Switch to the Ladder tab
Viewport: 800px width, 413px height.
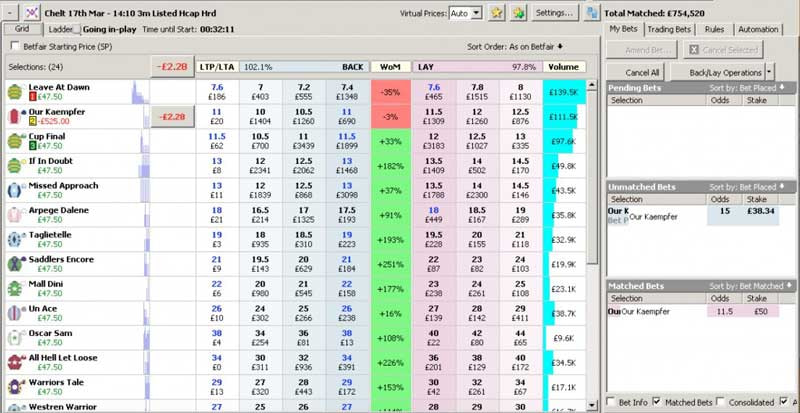pos(61,30)
